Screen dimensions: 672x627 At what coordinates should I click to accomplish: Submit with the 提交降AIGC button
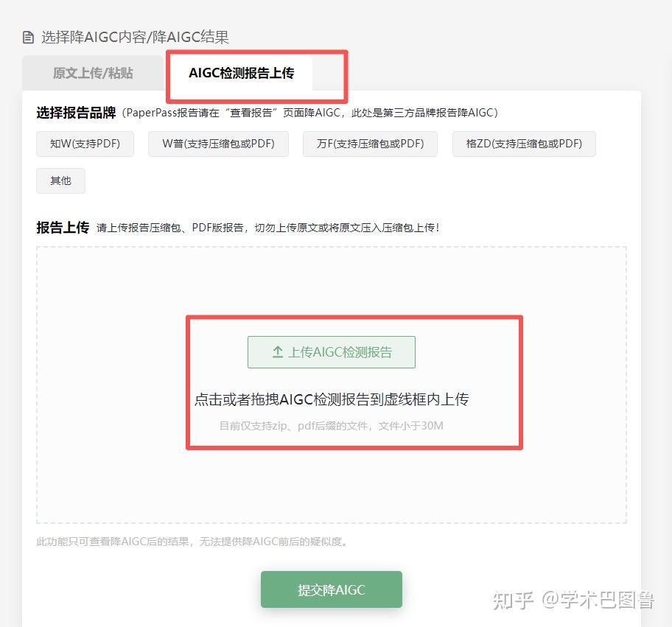332,589
